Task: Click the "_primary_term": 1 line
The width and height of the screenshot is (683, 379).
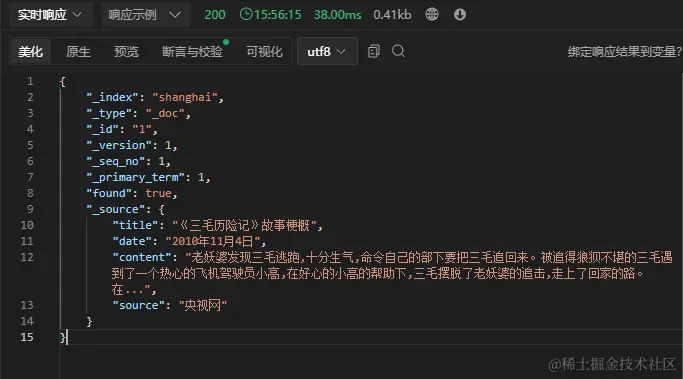Action: [148, 177]
